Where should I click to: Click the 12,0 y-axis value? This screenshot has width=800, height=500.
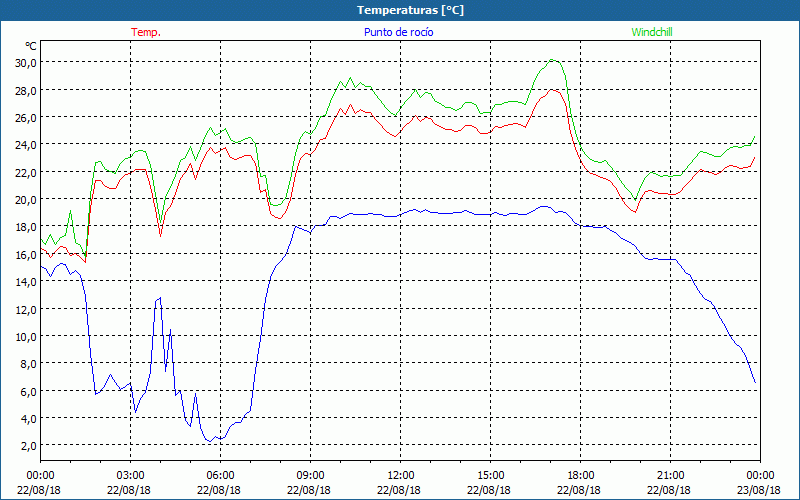pos(26,309)
